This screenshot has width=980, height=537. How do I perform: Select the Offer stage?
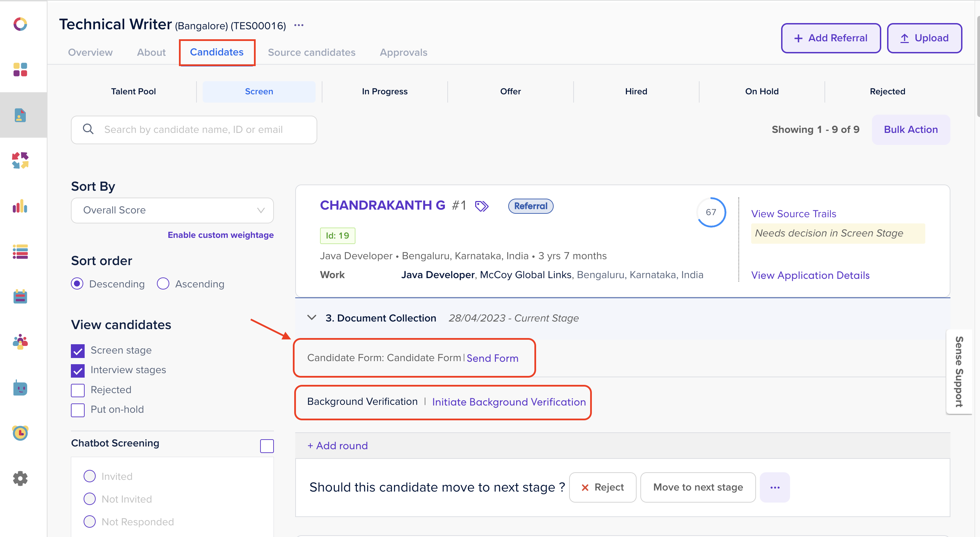point(510,92)
